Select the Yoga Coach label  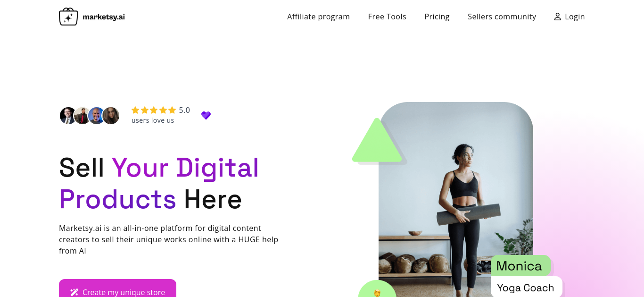click(526, 287)
